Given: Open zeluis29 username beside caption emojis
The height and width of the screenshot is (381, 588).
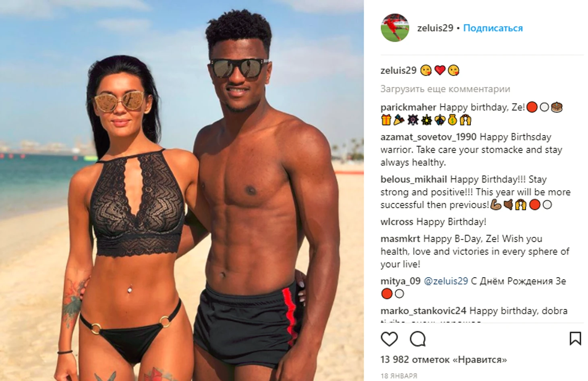Looking at the screenshot, I should pyautogui.click(x=398, y=70).
